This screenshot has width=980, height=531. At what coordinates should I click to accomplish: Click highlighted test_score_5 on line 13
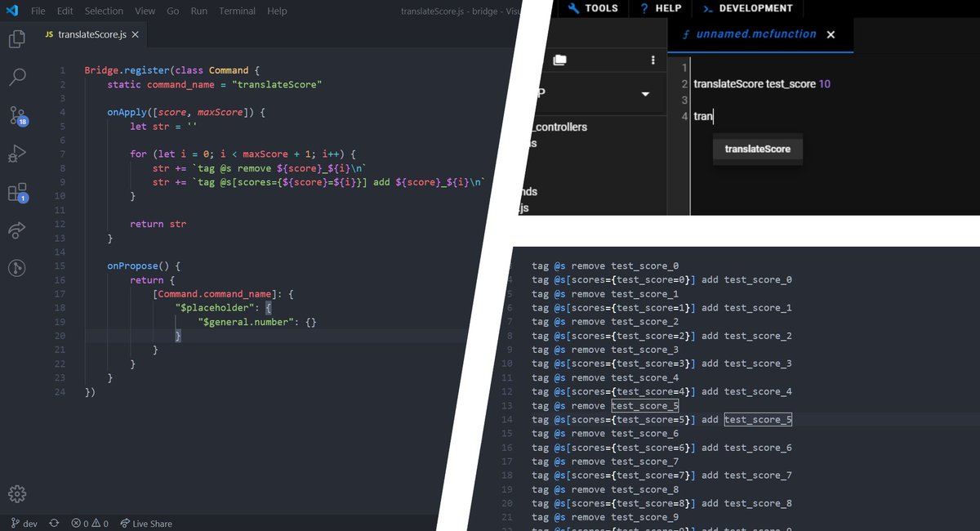(x=645, y=406)
